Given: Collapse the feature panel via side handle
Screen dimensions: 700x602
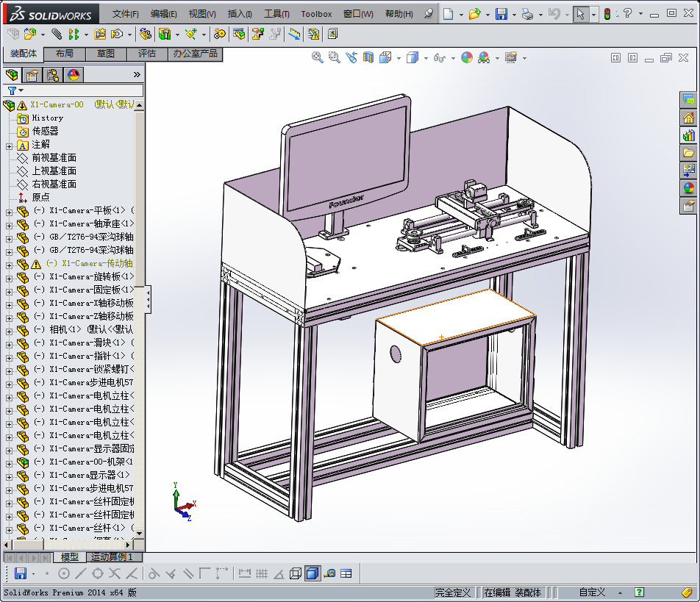Looking at the screenshot, I should click(x=149, y=298).
